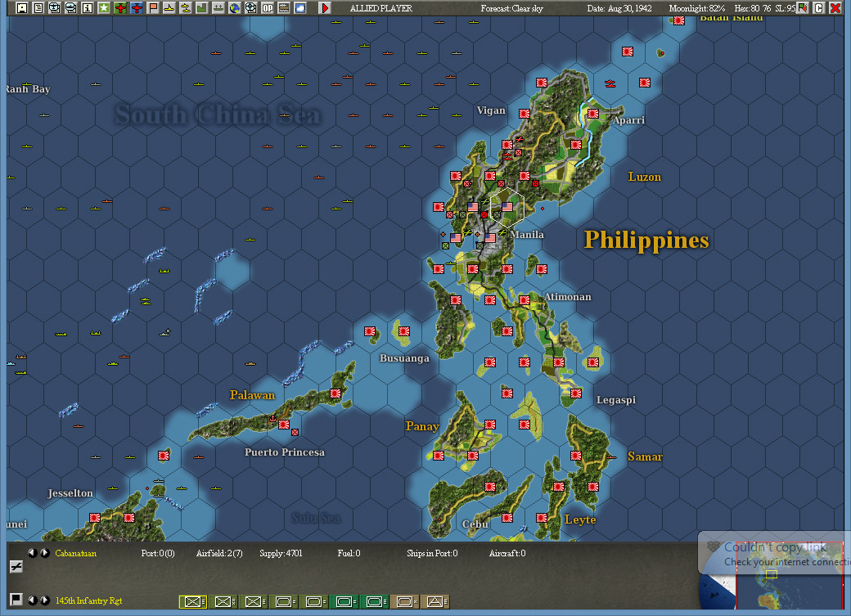851x616 pixels.
Task: Click the Manila city label
Action: (x=527, y=235)
